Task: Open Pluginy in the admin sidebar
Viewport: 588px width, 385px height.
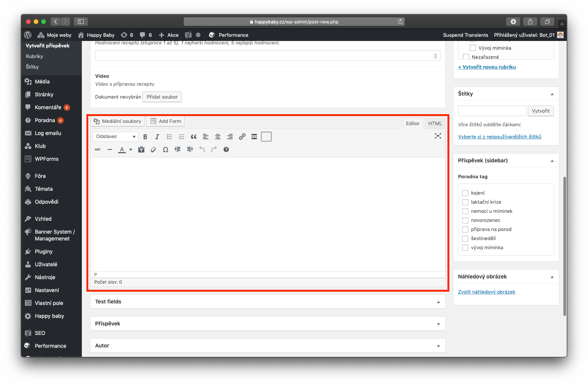Action: tap(44, 251)
